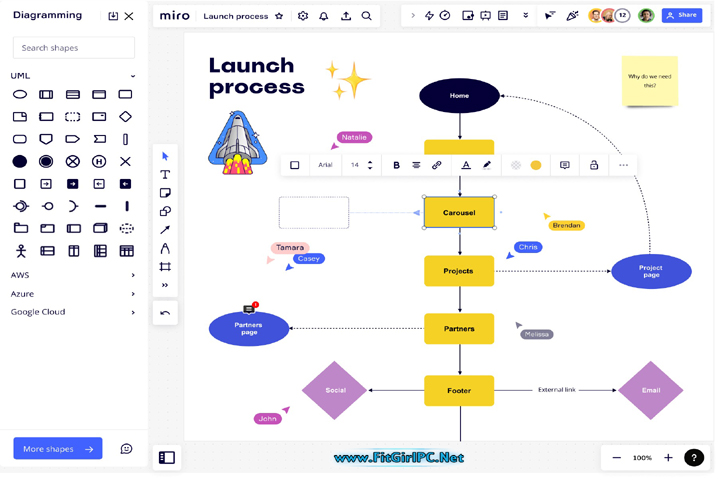This screenshot has height=480, width=720.
Task: Open the more options ellipsis menu
Action: tap(623, 165)
